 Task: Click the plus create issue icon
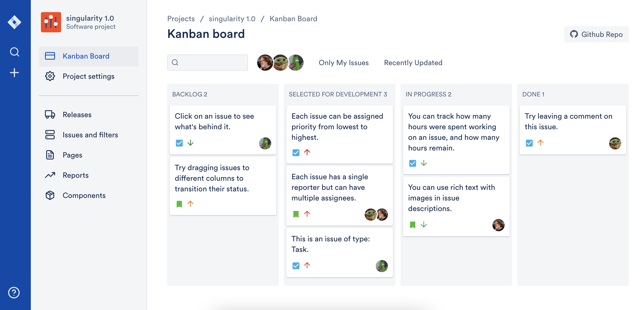(14, 73)
